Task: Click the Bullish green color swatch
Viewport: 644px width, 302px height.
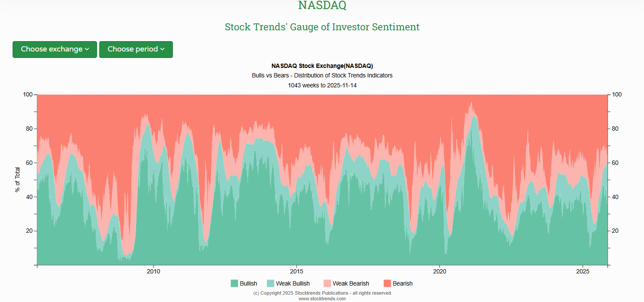Action: [x=234, y=283]
